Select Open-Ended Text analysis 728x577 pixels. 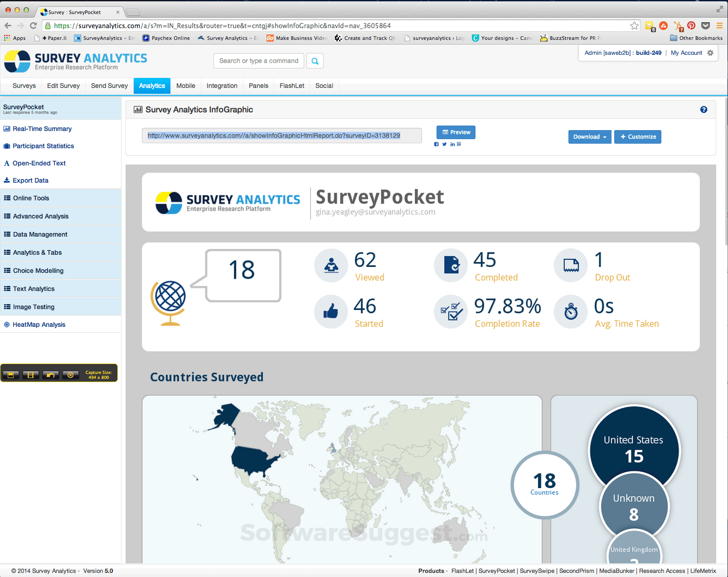(x=39, y=163)
